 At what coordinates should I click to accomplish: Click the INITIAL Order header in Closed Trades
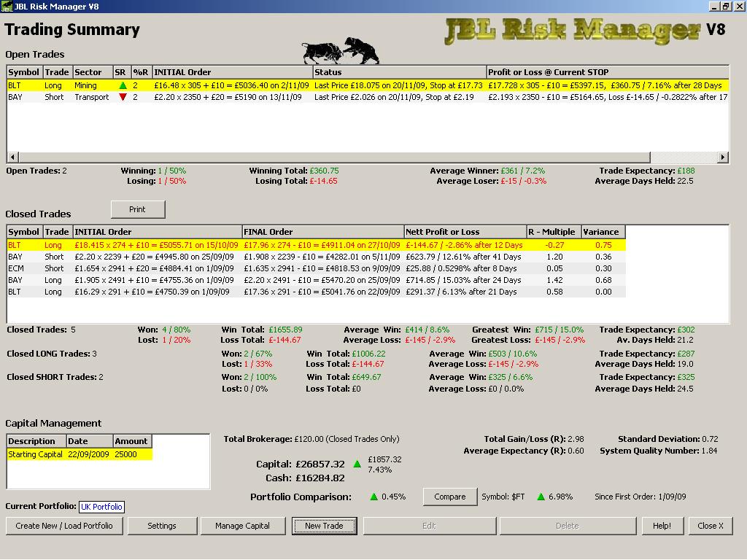coord(158,232)
